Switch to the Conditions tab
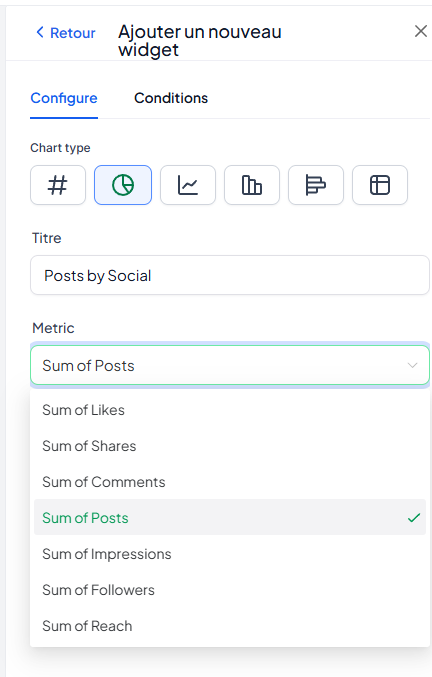432x677 pixels. click(171, 98)
